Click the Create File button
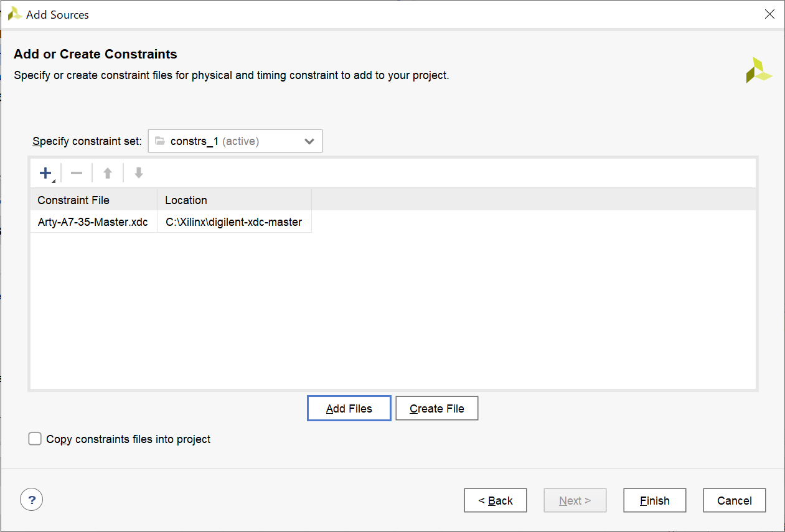 (437, 409)
